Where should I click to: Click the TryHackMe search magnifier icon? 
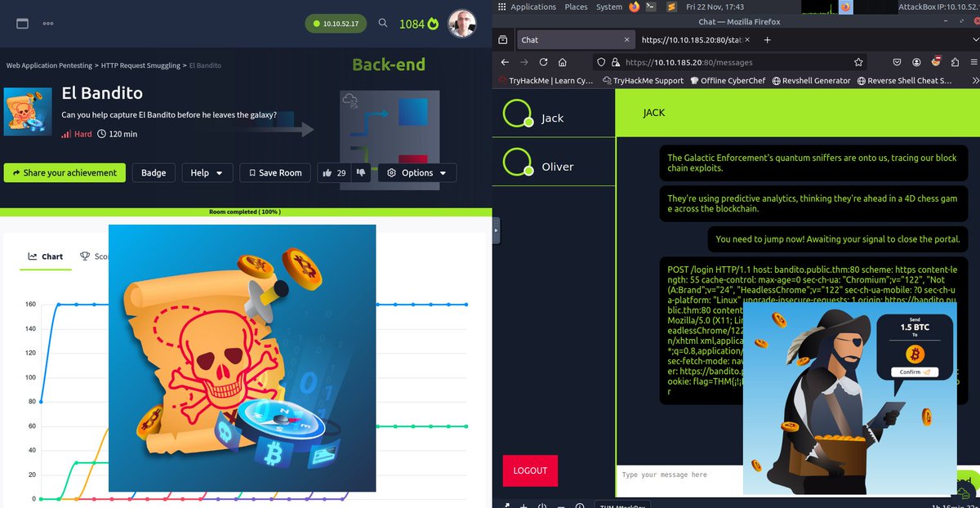click(383, 24)
